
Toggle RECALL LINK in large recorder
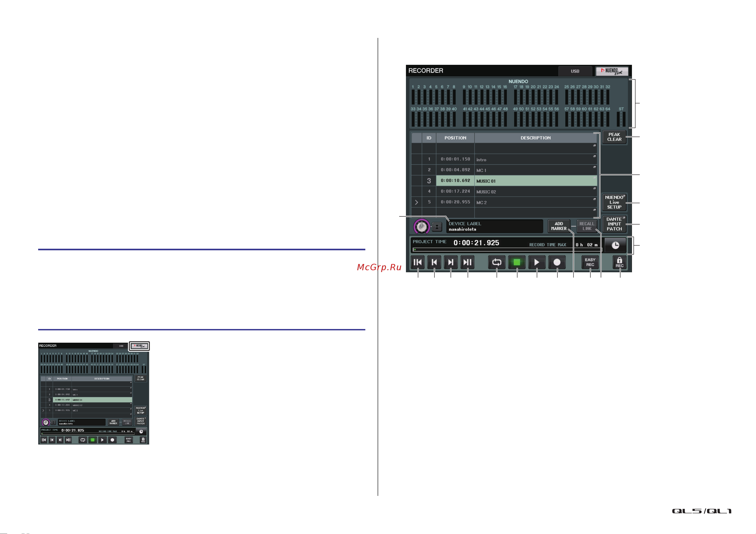[x=587, y=226]
